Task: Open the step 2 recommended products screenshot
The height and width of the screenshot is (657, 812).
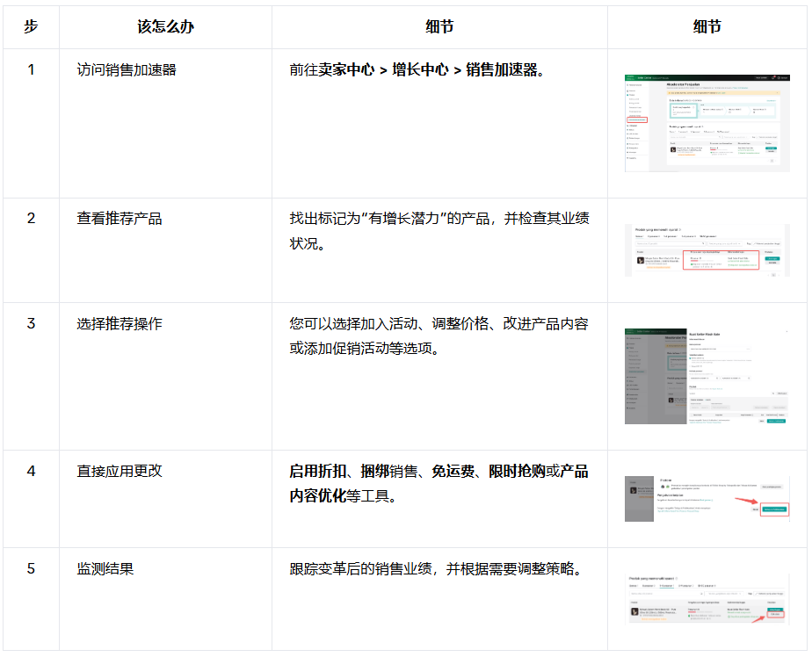Action: click(707, 250)
